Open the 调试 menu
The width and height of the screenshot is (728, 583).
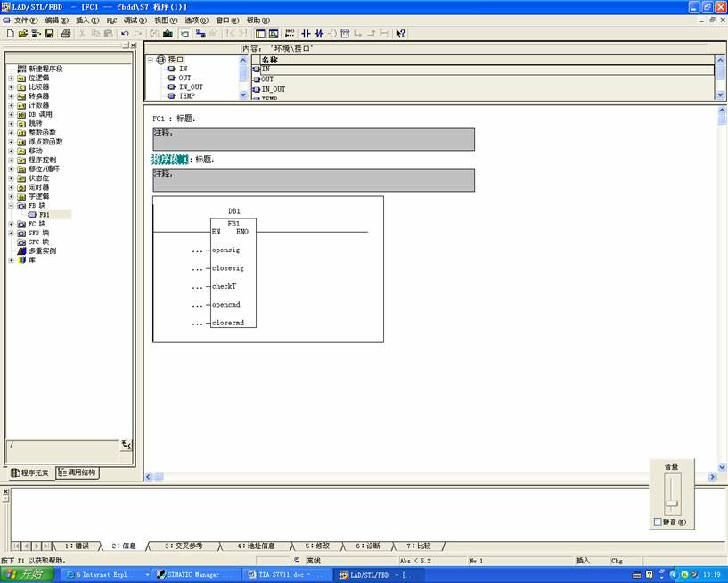tap(135, 21)
